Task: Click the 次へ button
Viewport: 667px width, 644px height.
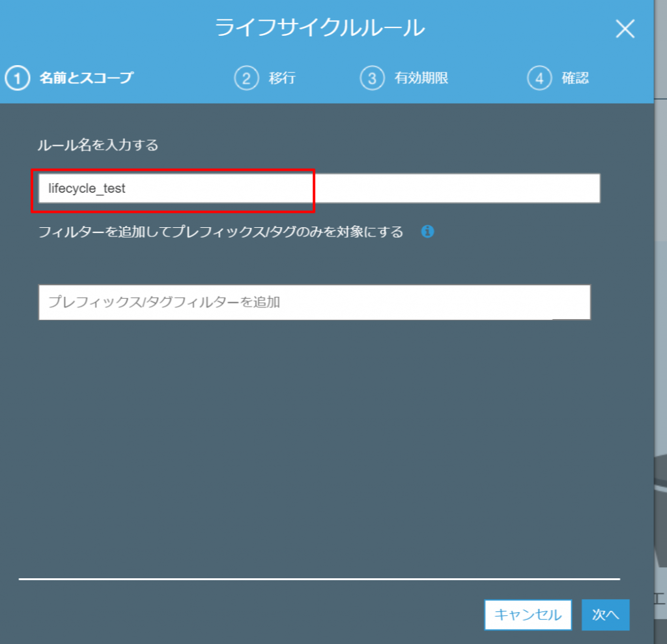Action: point(605,615)
